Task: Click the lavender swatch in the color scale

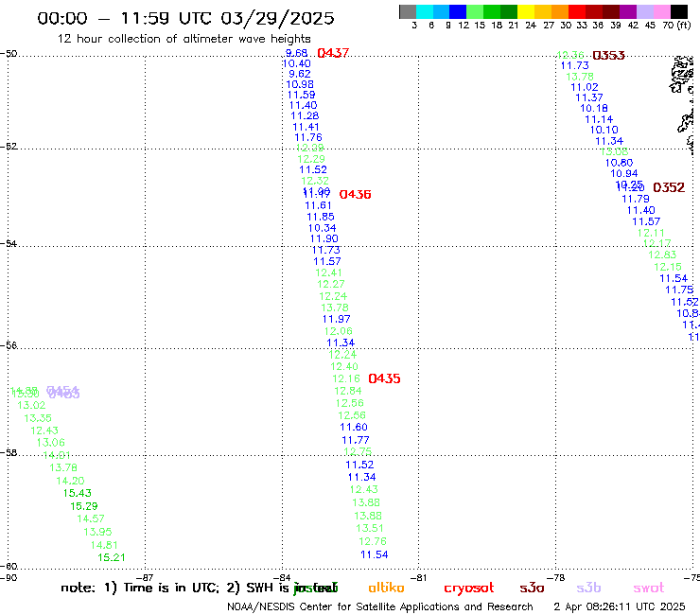Action: pyautogui.click(x=644, y=11)
